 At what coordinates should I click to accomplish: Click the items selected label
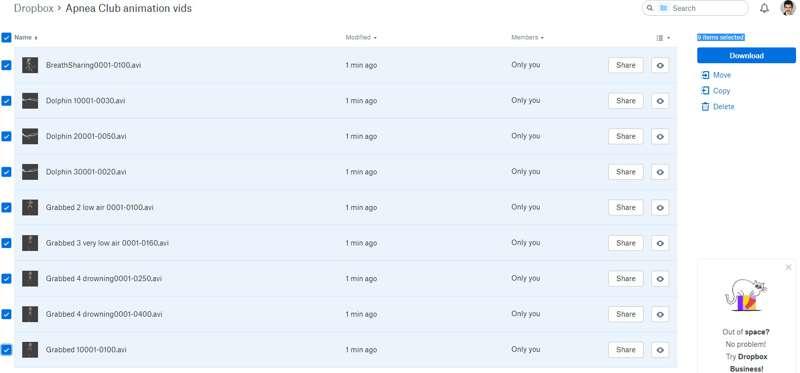(x=721, y=37)
